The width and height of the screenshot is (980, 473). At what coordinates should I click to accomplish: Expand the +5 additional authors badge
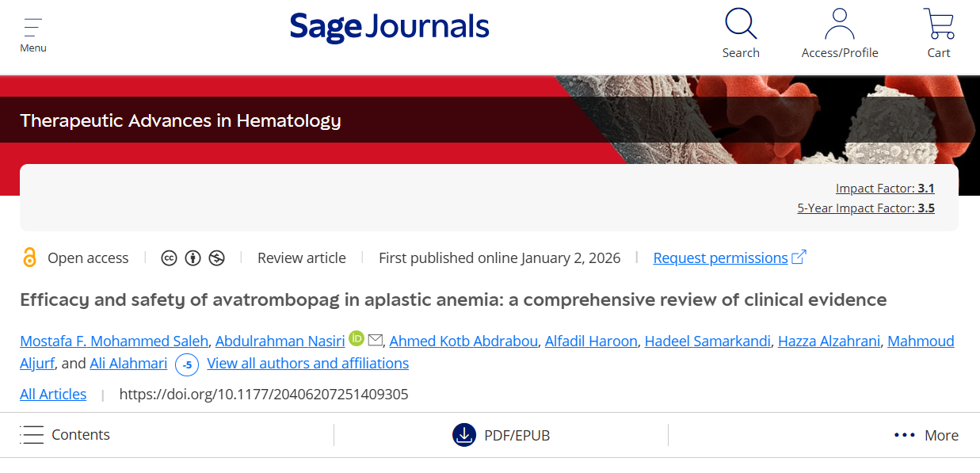point(186,365)
